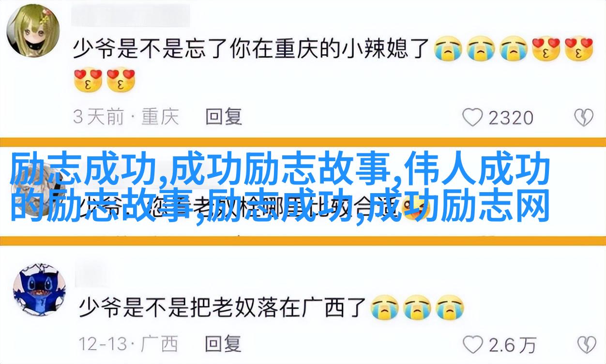Select the 2.6万 like count

click(512, 345)
